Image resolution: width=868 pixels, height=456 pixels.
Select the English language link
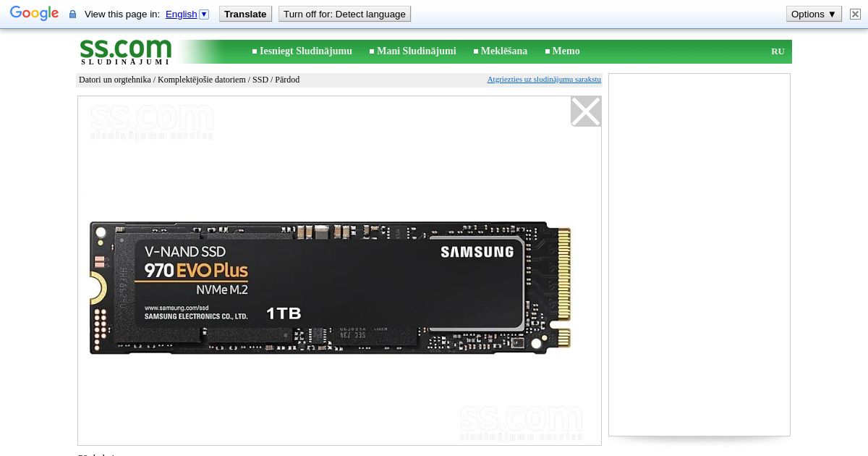(x=181, y=14)
